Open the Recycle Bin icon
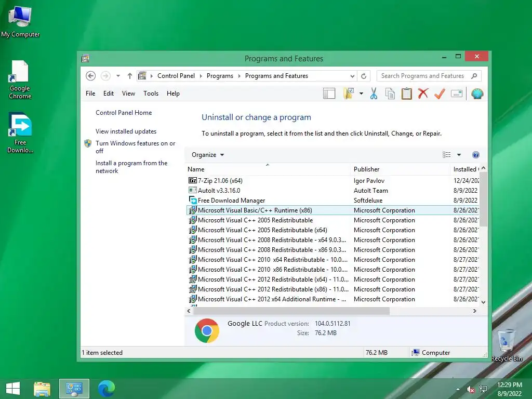 pos(507,345)
